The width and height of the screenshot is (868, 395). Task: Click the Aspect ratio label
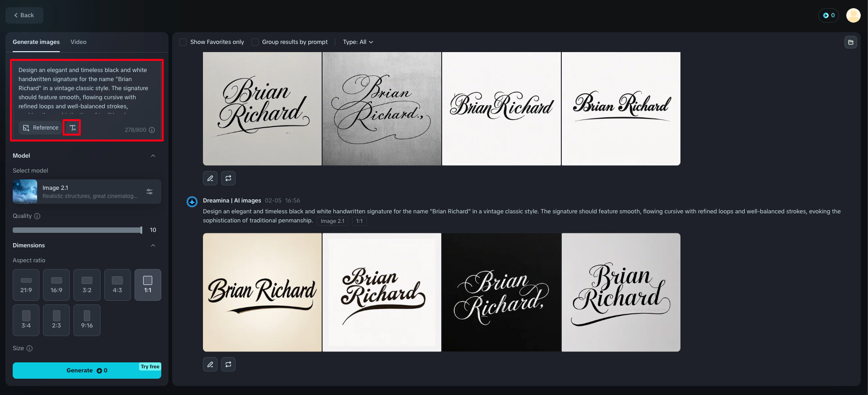click(29, 260)
